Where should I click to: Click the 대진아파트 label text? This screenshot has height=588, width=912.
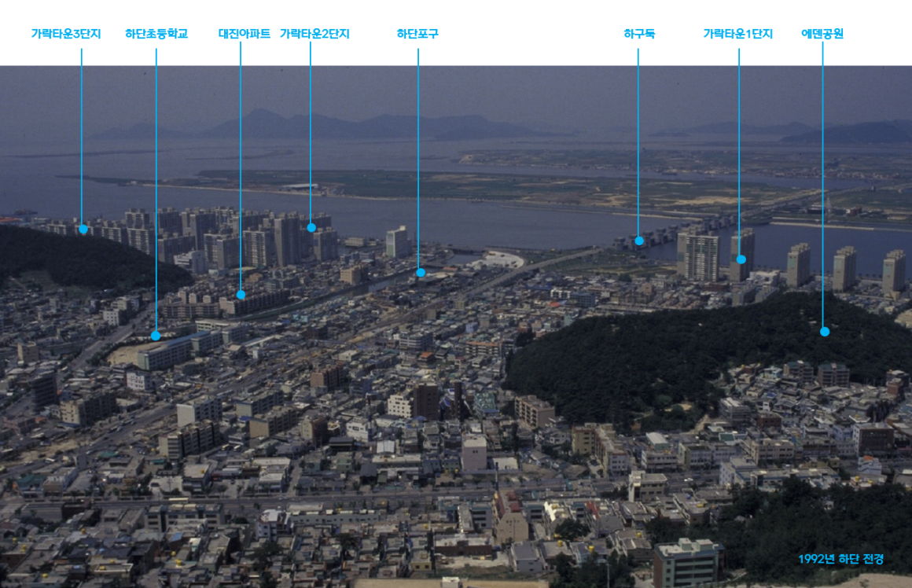244,34
